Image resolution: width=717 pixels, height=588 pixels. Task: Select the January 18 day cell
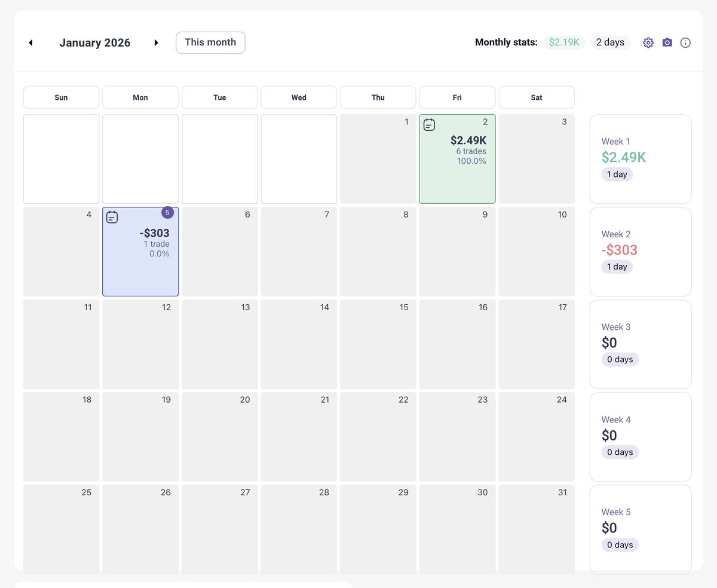click(61, 437)
